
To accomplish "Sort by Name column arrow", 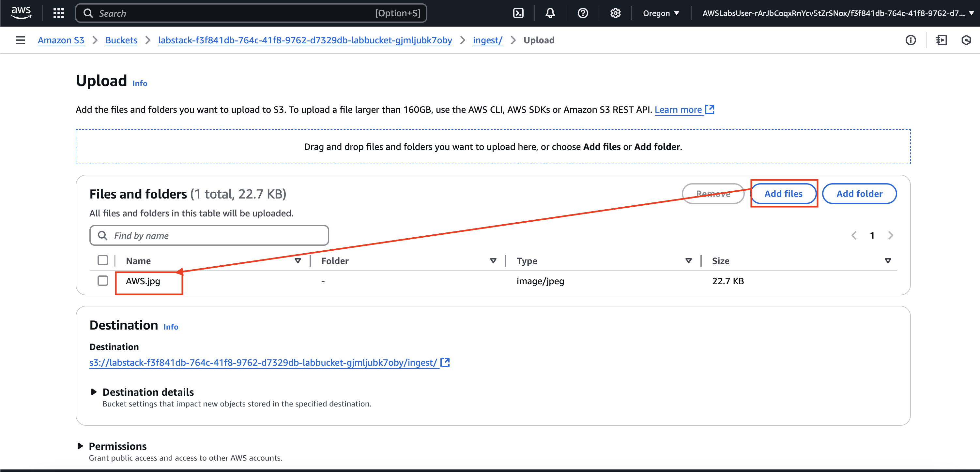I will click(298, 261).
